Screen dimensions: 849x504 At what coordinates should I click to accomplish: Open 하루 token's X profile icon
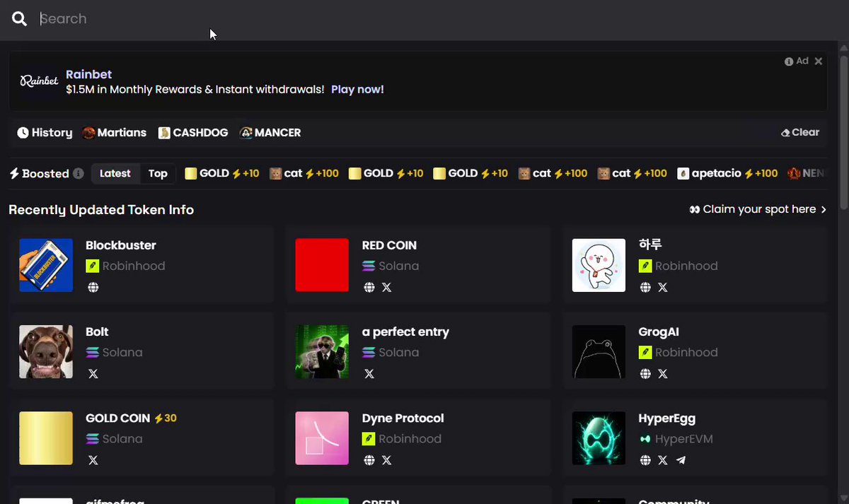(663, 288)
